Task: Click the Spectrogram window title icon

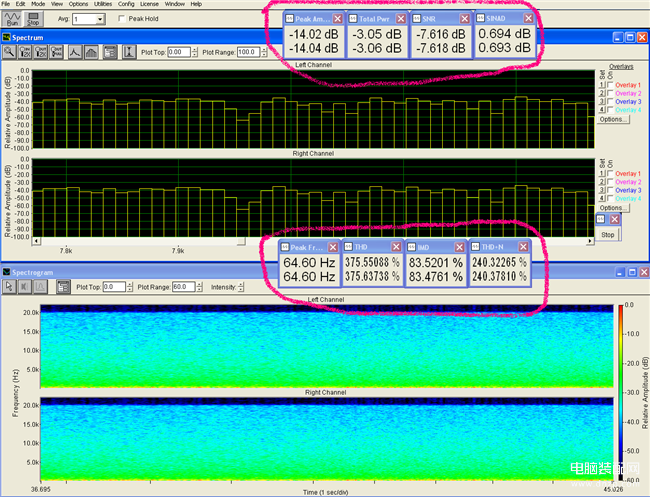Action: point(6,272)
